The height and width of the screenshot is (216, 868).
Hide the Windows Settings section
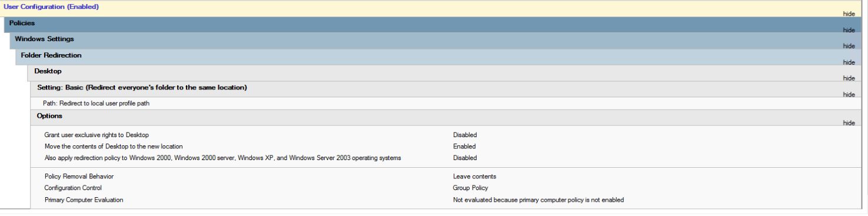tap(849, 45)
